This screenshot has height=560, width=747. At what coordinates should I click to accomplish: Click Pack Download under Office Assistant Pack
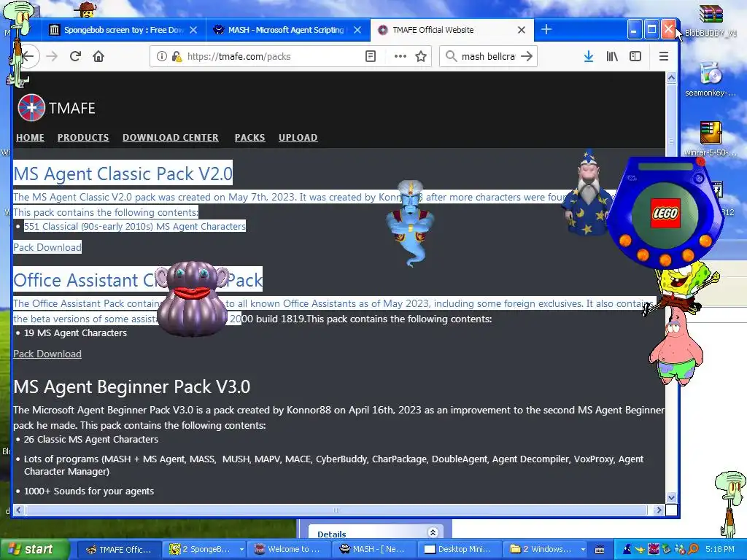[x=47, y=354]
